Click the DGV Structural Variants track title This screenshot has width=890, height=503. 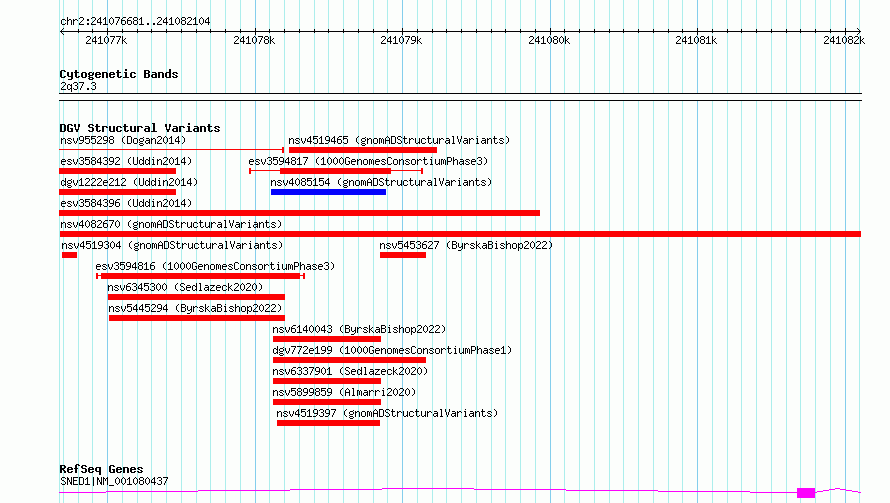click(x=140, y=128)
